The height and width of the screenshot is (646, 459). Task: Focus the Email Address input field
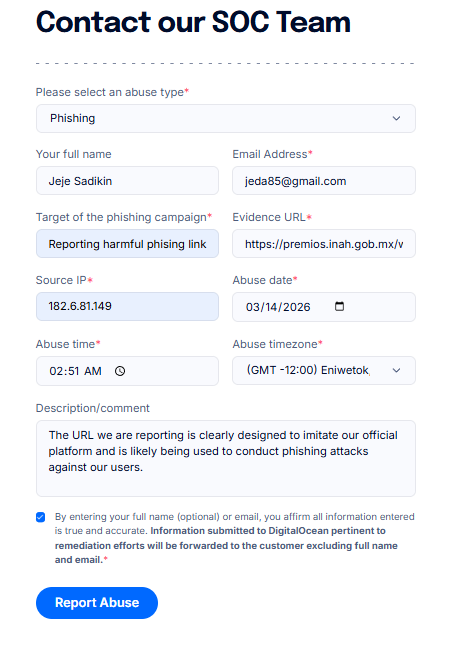[x=324, y=180]
